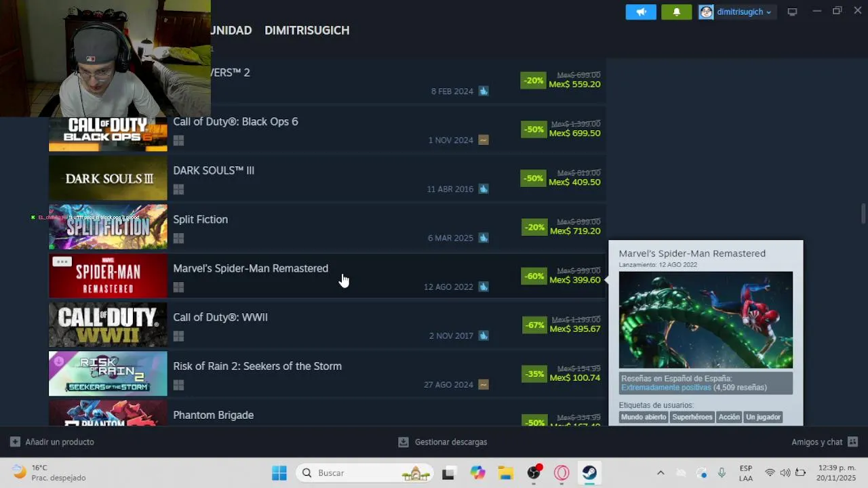Click Windows platform icon under Split Fiction
The height and width of the screenshot is (488, 868).
click(x=178, y=238)
